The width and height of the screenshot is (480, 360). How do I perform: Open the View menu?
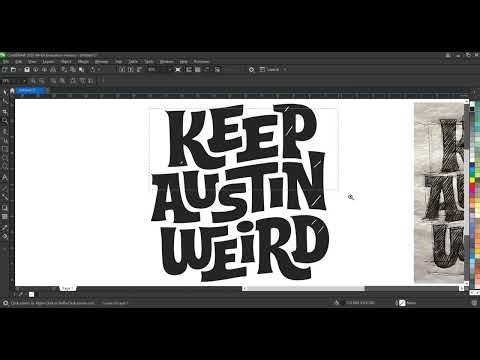32,62
